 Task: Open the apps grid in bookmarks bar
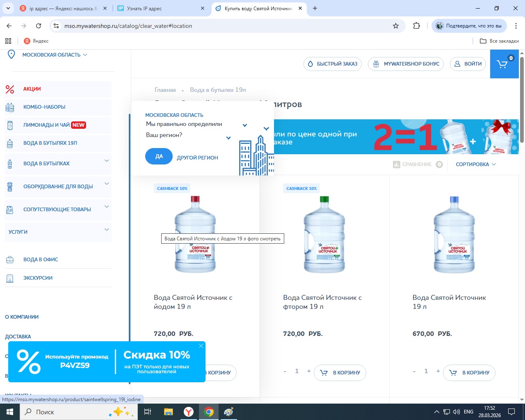(x=8, y=41)
